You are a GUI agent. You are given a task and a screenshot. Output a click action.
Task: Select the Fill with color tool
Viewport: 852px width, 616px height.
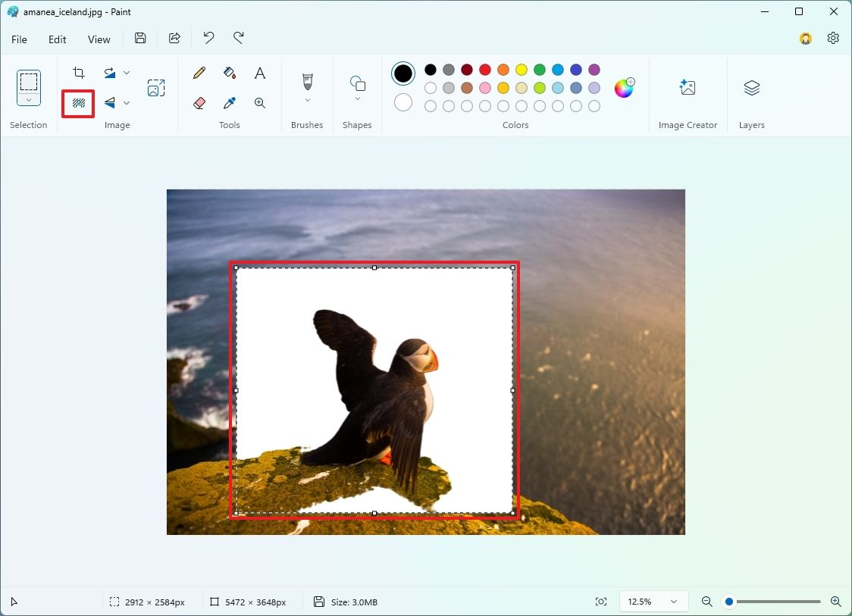tap(229, 73)
